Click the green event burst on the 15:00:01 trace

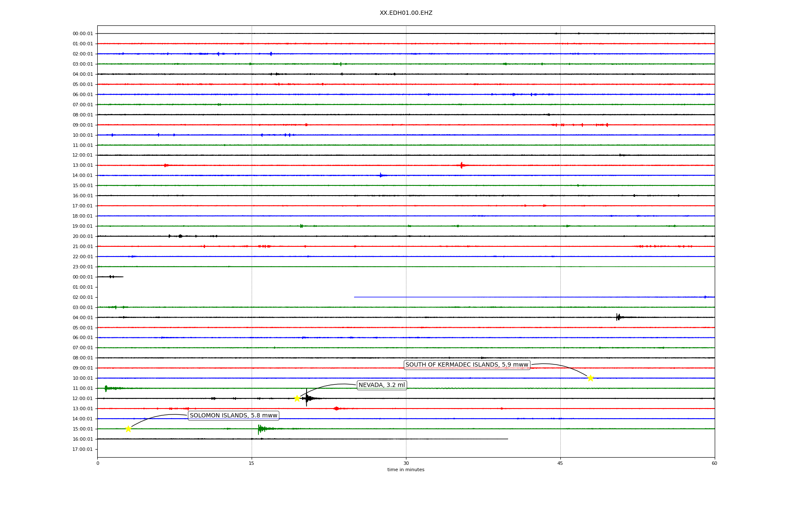pyautogui.click(x=260, y=429)
